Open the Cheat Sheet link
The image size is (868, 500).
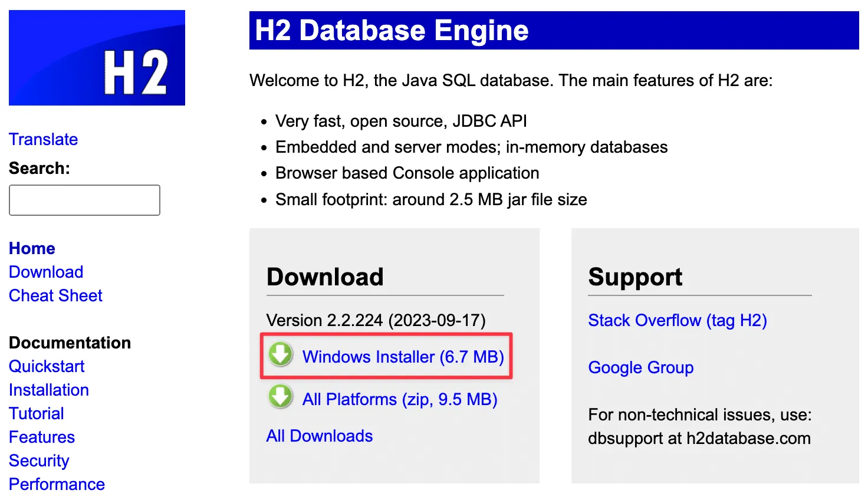tap(55, 295)
